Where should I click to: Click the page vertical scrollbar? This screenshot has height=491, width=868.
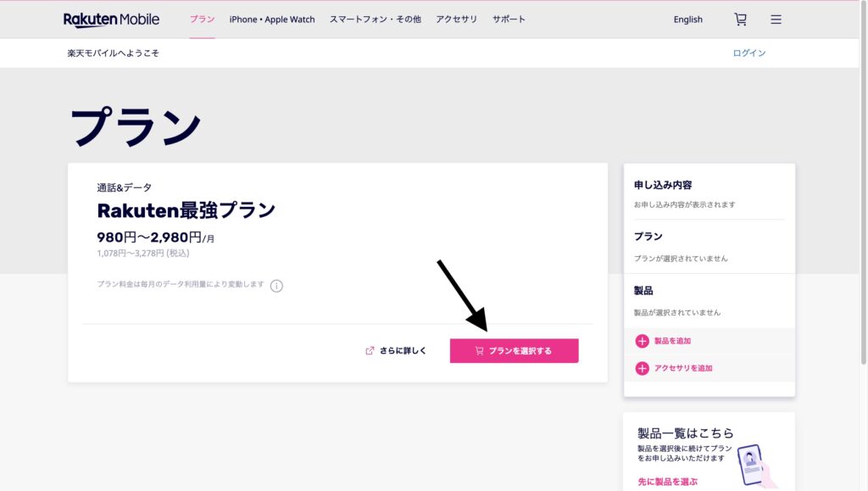(863, 182)
